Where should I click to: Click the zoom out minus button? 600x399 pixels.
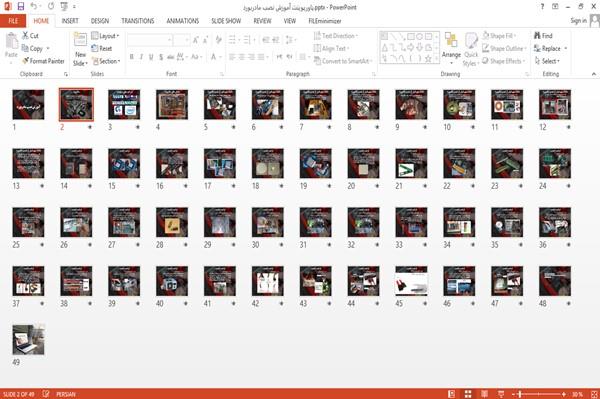pos(514,394)
